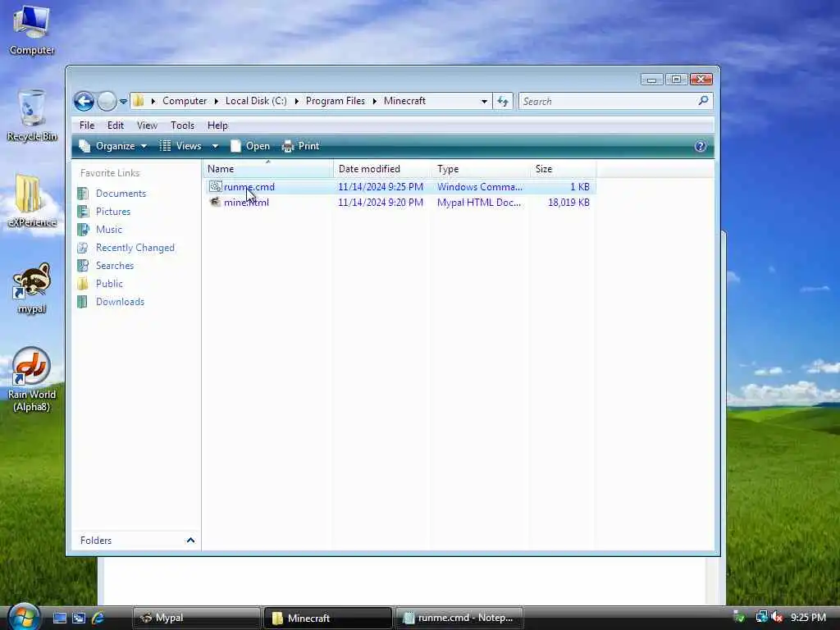Click the Program Files breadcrumb

coord(336,101)
